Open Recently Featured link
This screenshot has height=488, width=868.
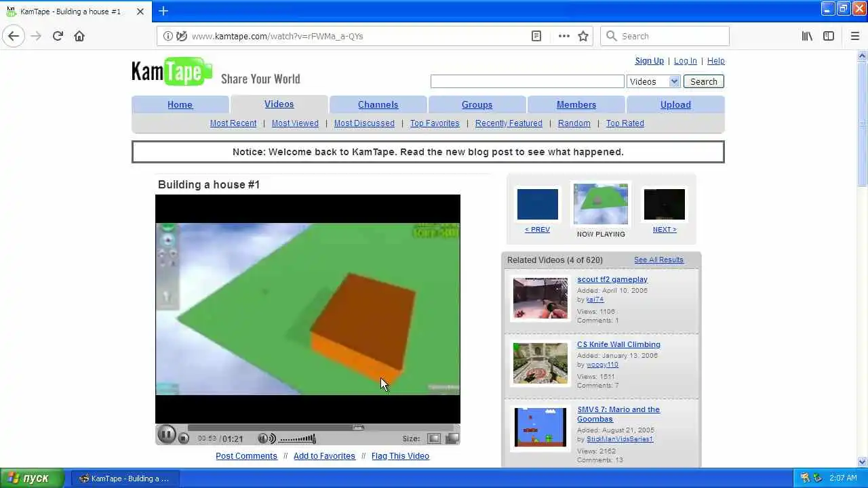(509, 123)
